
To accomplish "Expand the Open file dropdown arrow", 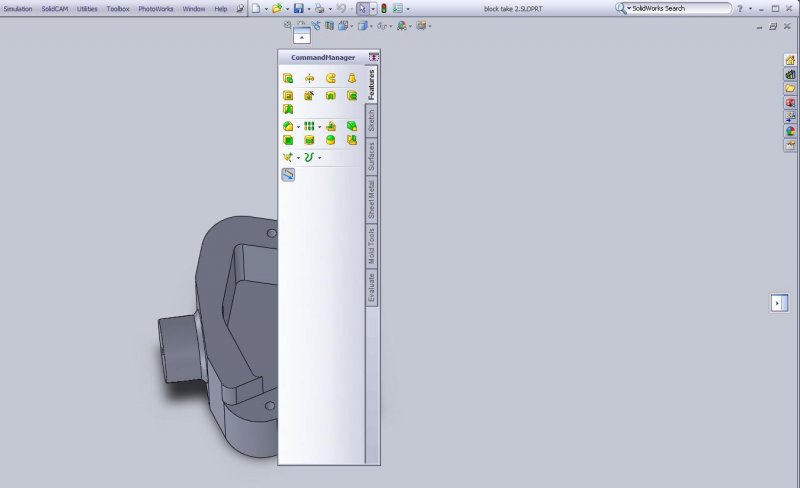I will 287,9.
